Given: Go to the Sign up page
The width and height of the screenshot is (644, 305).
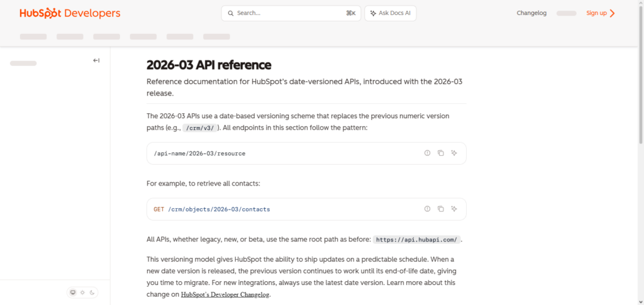Looking at the screenshot, I should point(601,13).
